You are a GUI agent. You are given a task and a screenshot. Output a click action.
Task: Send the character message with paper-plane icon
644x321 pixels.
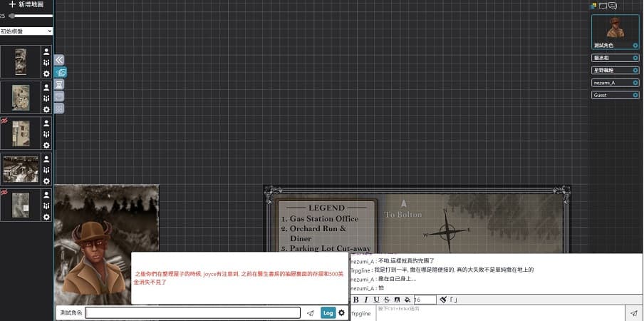click(x=311, y=312)
